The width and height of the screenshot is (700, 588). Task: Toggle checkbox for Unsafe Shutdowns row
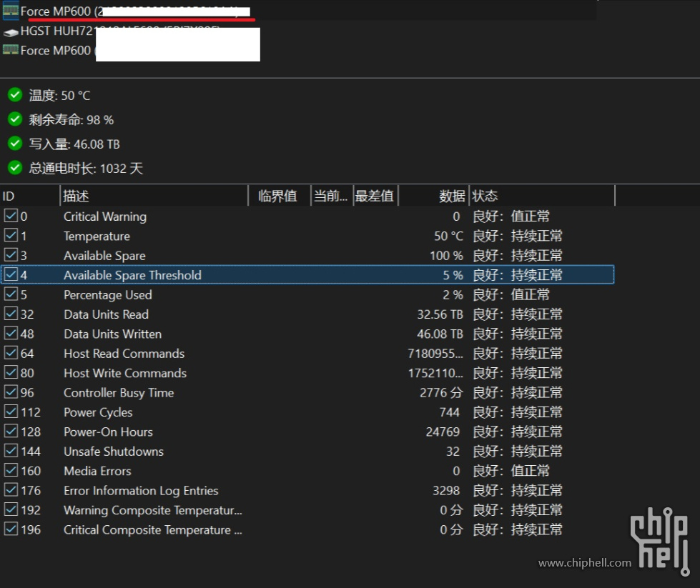pos(11,451)
